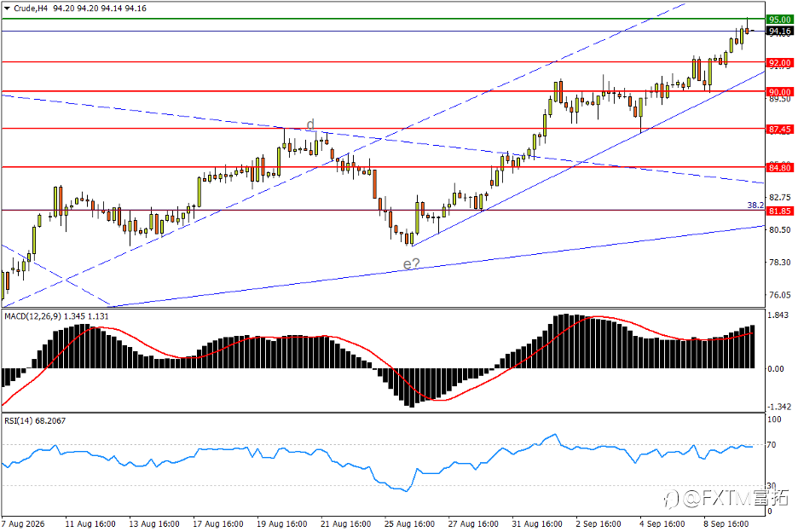This screenshot has height=532, width=798.
Task: Select the 'd' wave label on chart
Action: [310, 124]
